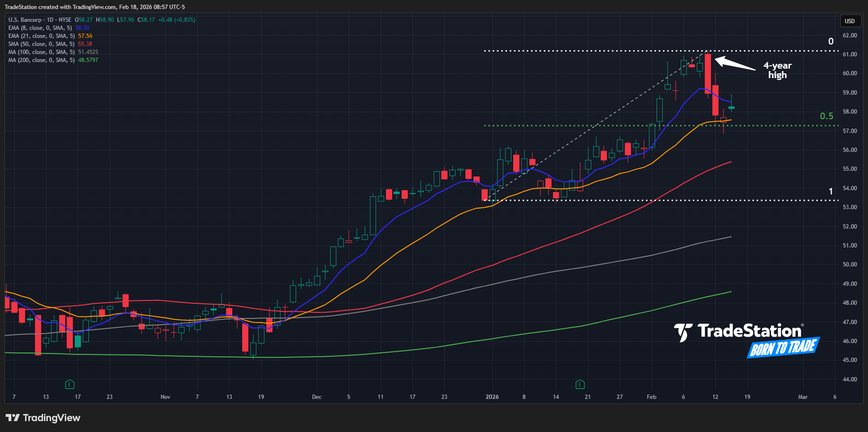Select the white arrow pointing at the high
Viewport: 868px width, 432px height.
point(735,64)
